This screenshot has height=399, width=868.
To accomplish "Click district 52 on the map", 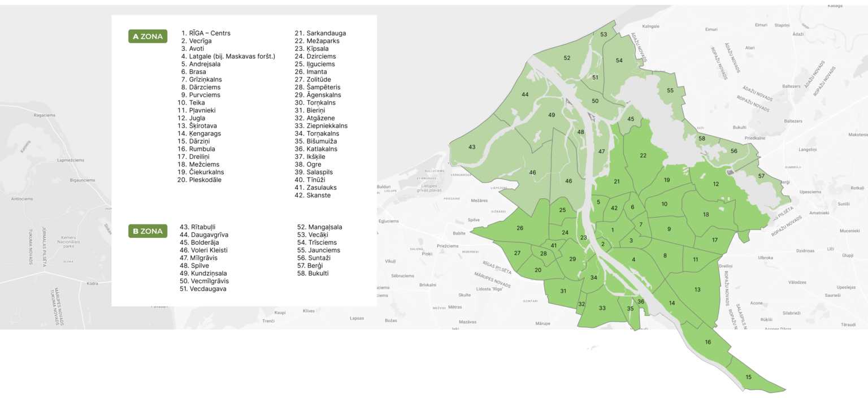I will 567,58.
